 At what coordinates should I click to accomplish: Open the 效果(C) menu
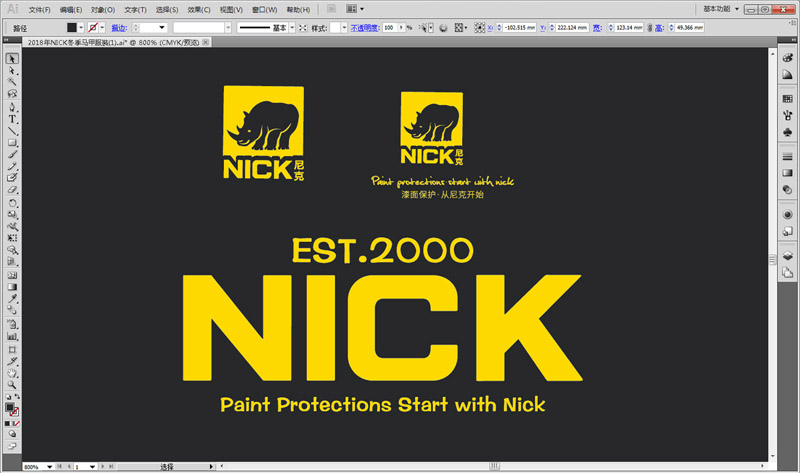[x=198, y=10]
